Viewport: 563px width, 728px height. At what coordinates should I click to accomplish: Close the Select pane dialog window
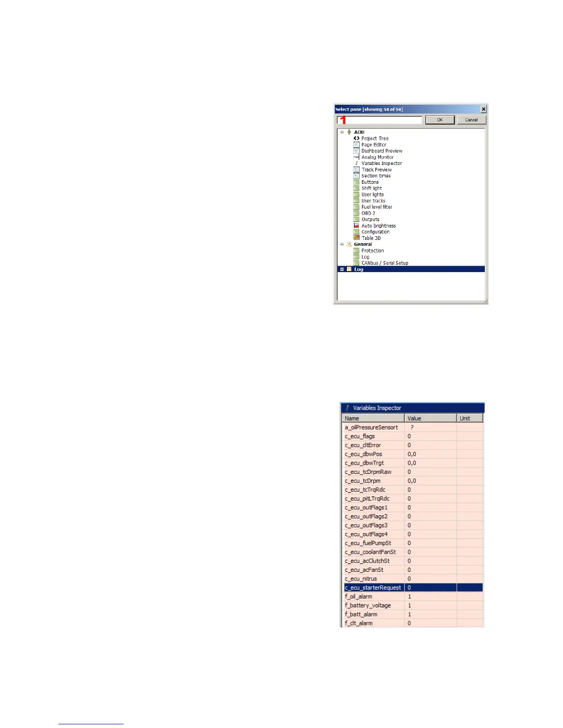pos(483,109)
